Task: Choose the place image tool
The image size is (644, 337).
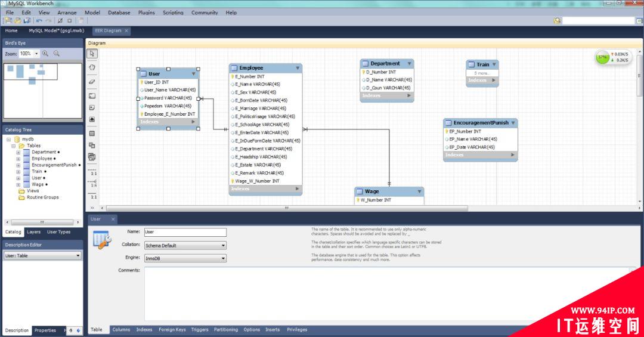Action: [92, 120]
